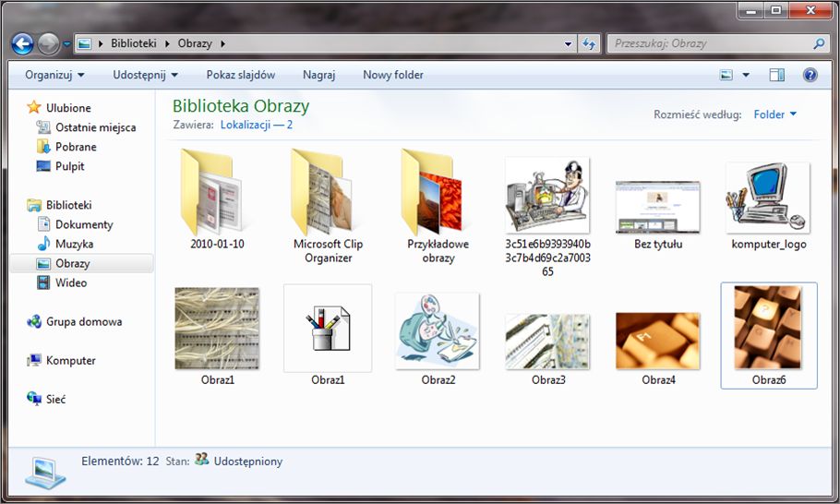
Task: Select the Obraz6 keyboard image
Action: [x=769, y=335]
